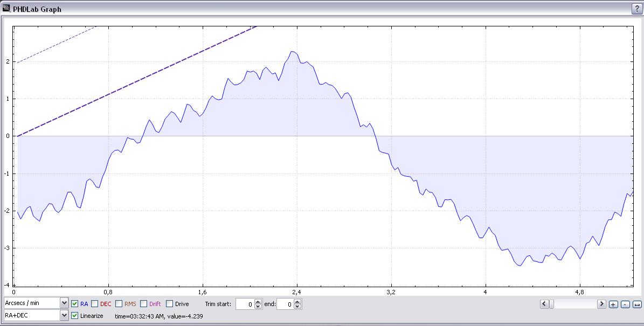Click the x-axis label 2,4
This screenshot has height=326, width=644.
pos(296,293)
